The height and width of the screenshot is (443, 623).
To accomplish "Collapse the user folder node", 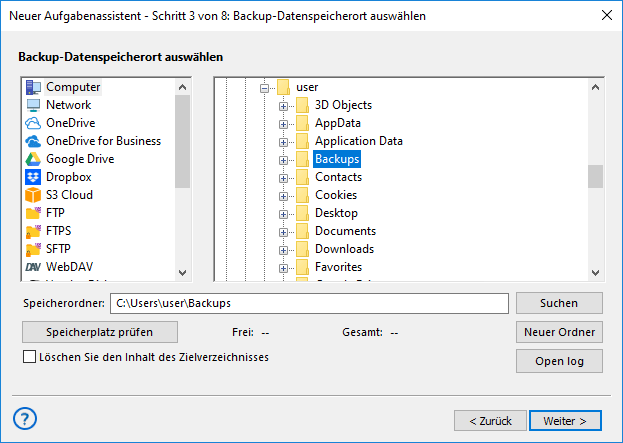I will point(266,87).
